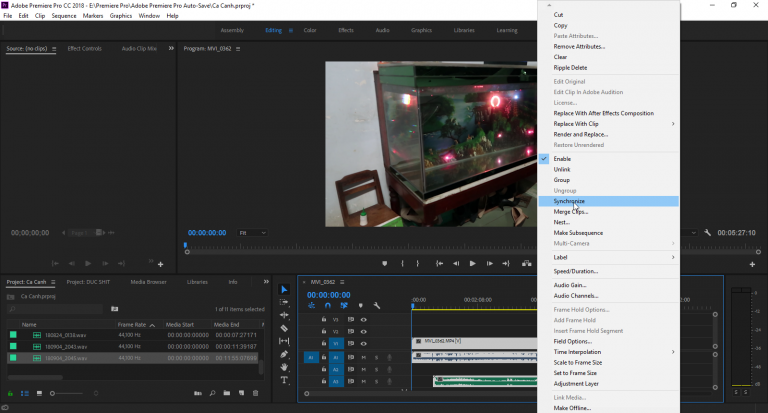Click search-bin folder icon beside search field
Image resolution: width=768 pixels, height=413 pixels.
(x=114, y=309)
